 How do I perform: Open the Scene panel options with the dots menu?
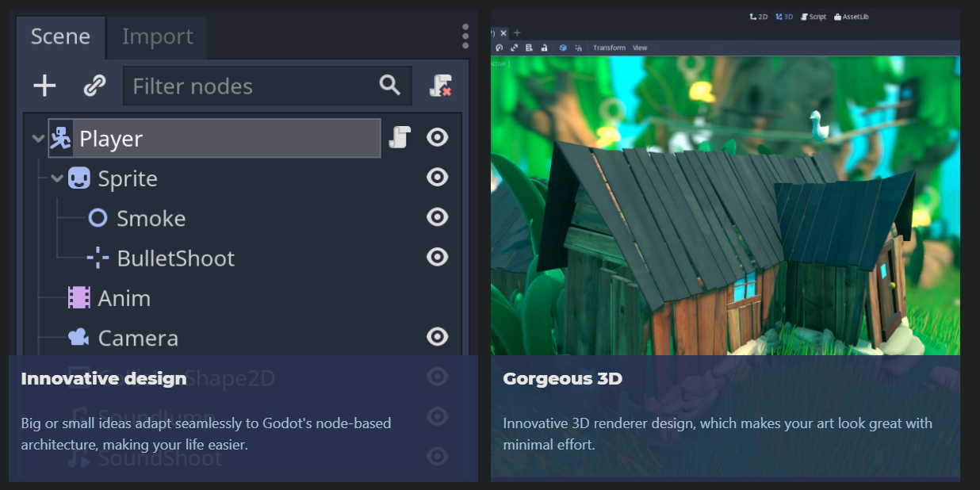[465, 36]
